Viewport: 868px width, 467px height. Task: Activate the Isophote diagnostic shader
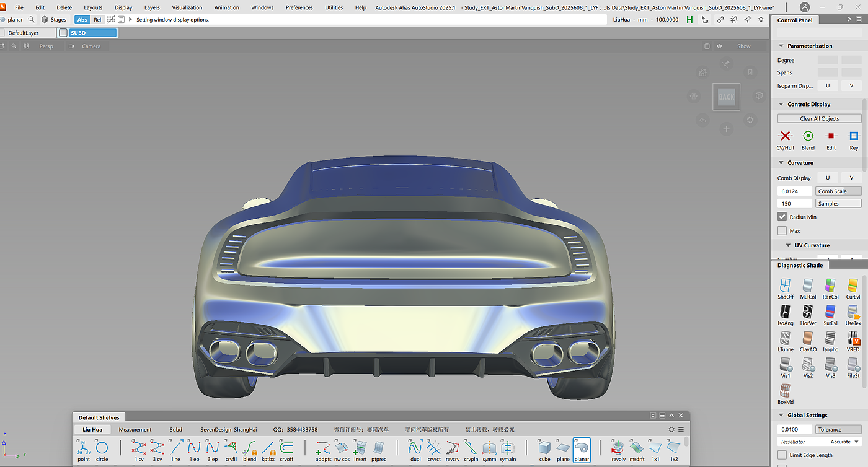coord(830,338)
